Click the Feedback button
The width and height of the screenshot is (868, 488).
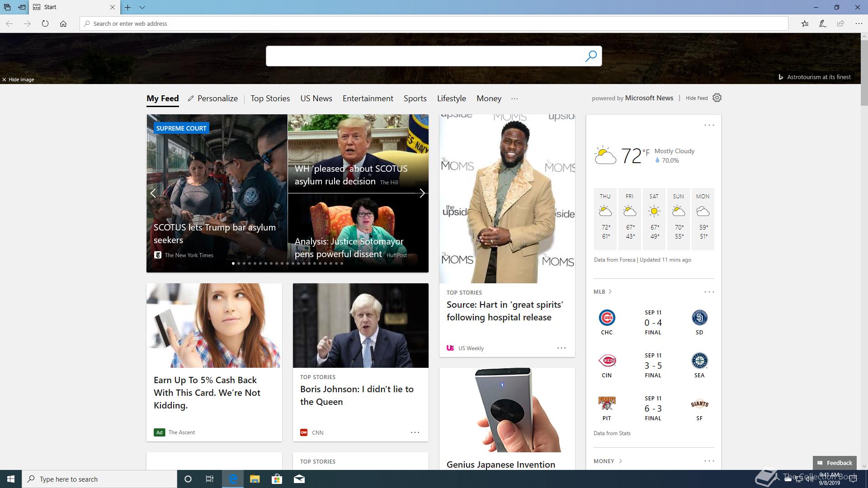point(835,463)
